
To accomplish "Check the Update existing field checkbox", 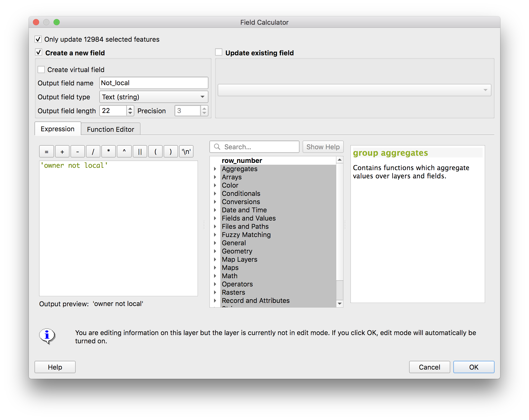I will tap(219, 52).
